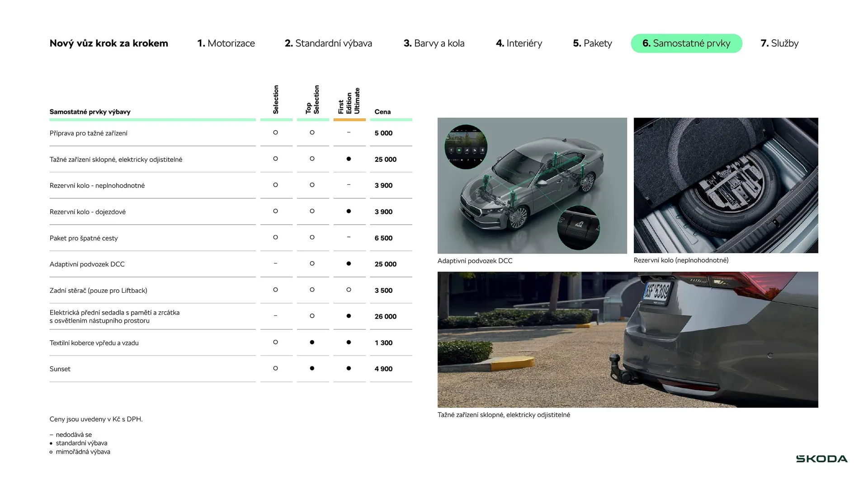This screenshot has height=488, width=868.
Task: Open the Adaptivní podvozek DCC car image
Action: (x=532, y=186)
